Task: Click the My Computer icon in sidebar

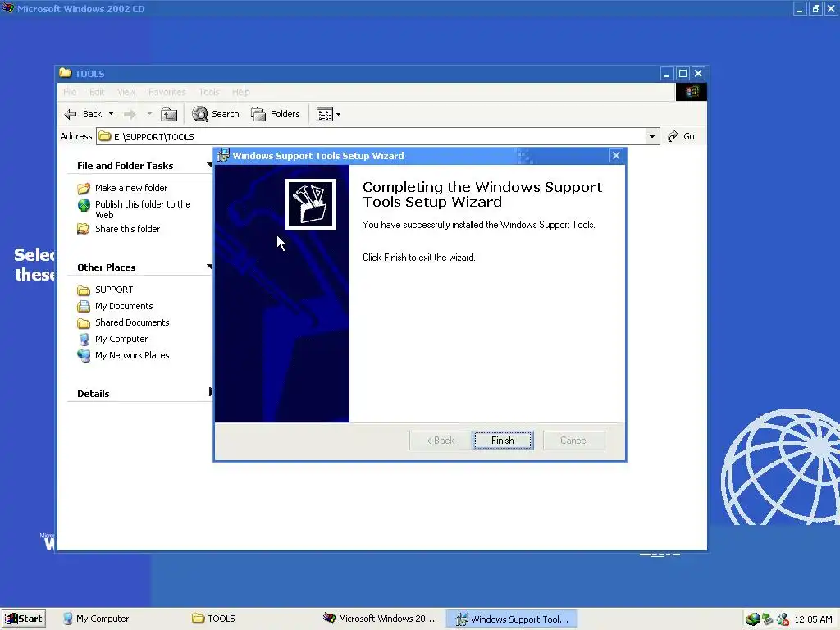Action: tap(84, 339)
